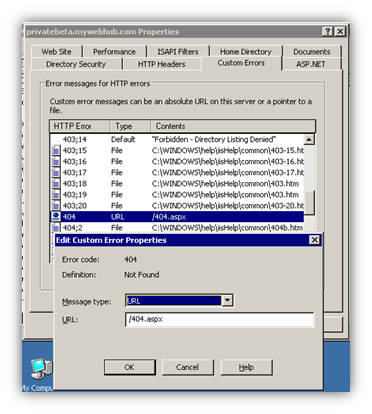This screenshot has height=414, width=372.
Task: Switch to the Performance tab
Action: [114, 52]
